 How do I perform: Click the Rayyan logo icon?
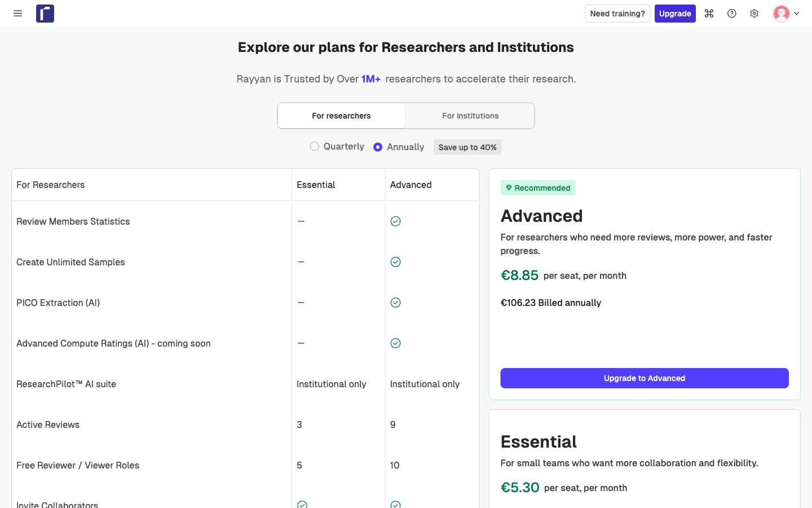coord(45,14)
